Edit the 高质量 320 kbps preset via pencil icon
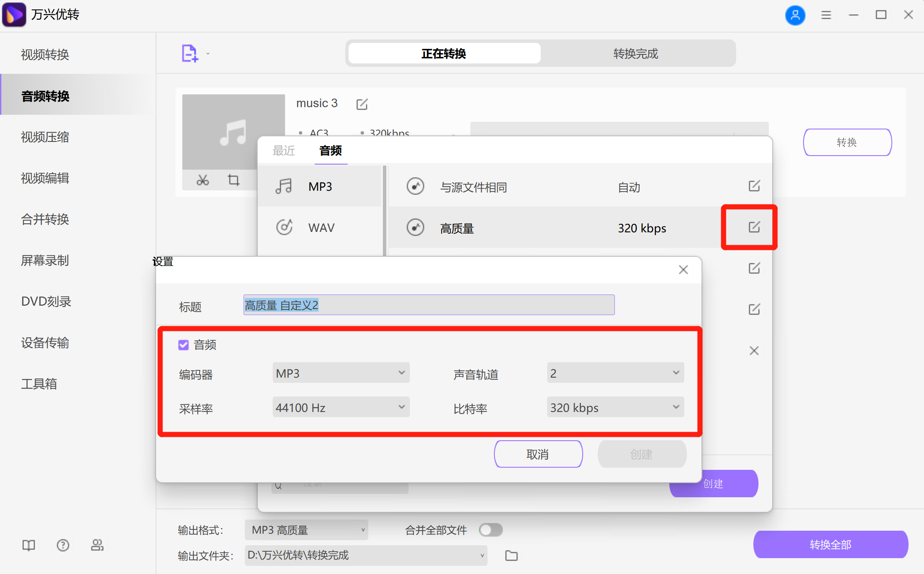The image size is (924, 574). pyautogui.click(x=754, y=227)
